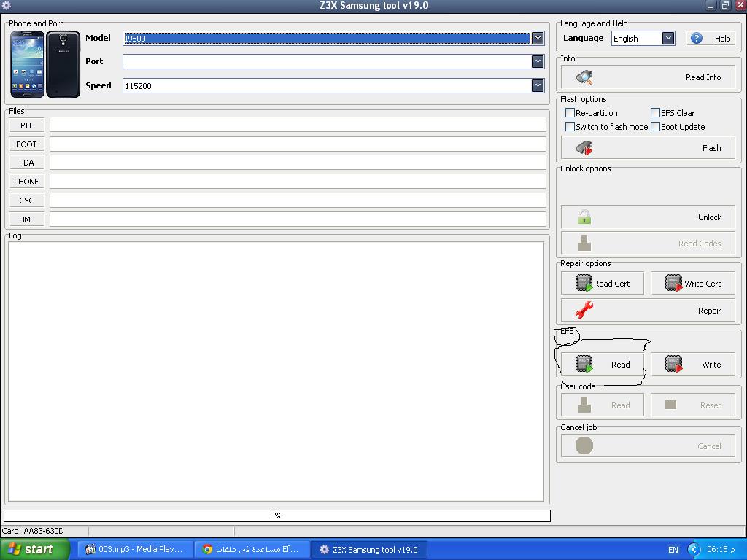Switch to 003.mp3 Media Player taskbar item

click(x=135, y=549)
